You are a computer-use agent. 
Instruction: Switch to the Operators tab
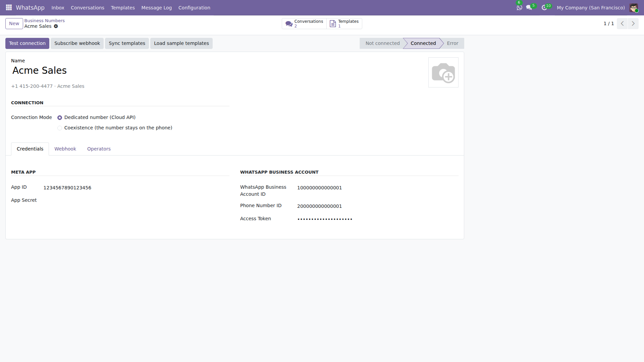[99, 149]
